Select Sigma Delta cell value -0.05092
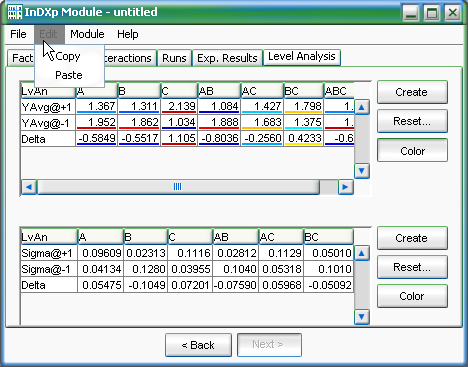Viewport: 468px width, 367px height. pos(328,285)
